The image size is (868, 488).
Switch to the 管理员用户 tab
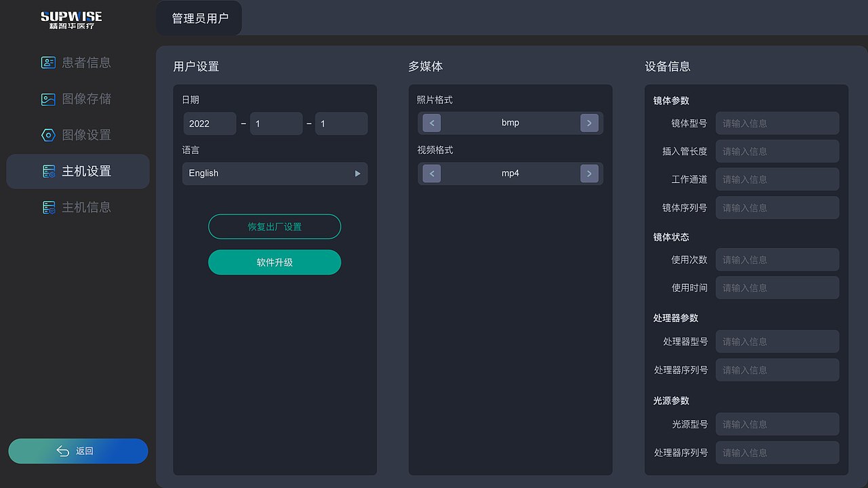point(199,18)
